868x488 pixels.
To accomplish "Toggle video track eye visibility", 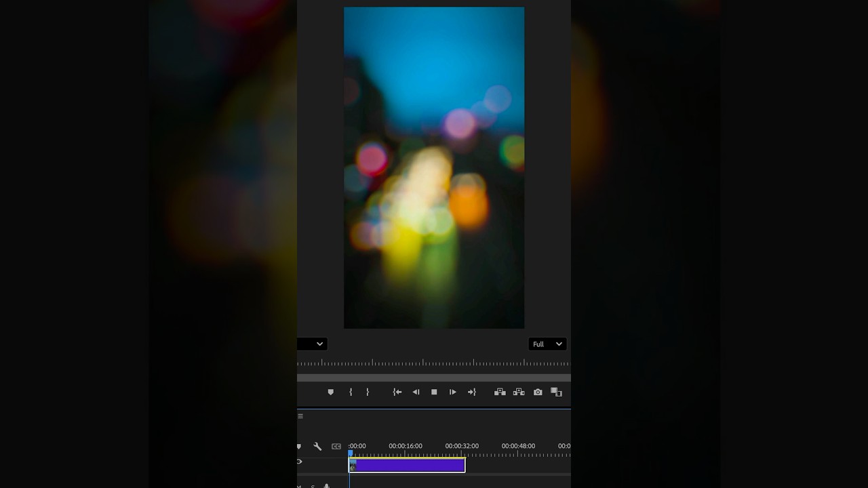I will (299, 462).
